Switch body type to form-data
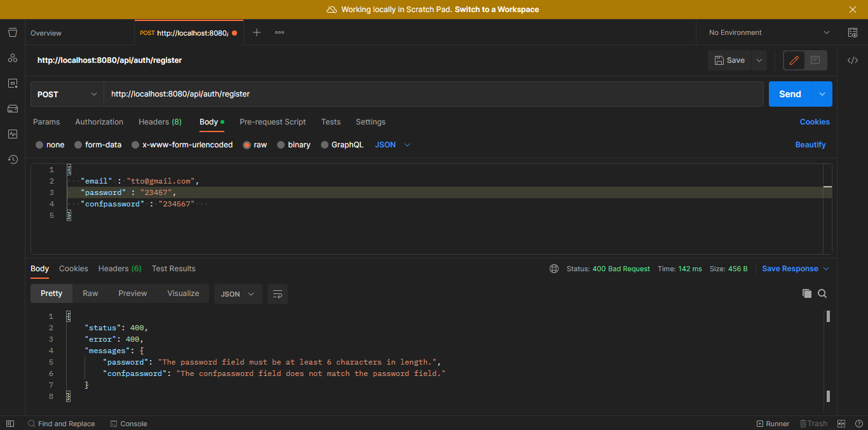868x430 pixels. coord(98,144)
